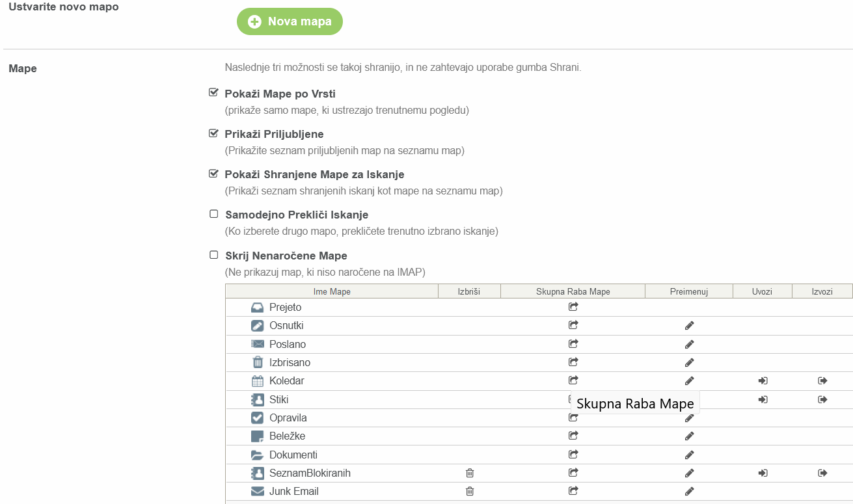The height and width of the screenshot is (504, 853).
Task: Import into the SeznamBlokiranih folder
Action: pyautogui.click(x=763, y=473)
